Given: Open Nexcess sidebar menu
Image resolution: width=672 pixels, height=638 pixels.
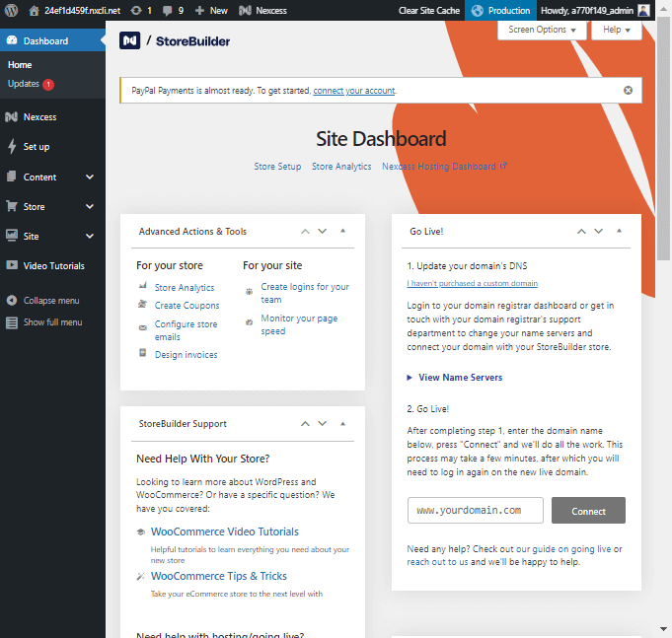Looking at the screenshot, I should [52, 117].
